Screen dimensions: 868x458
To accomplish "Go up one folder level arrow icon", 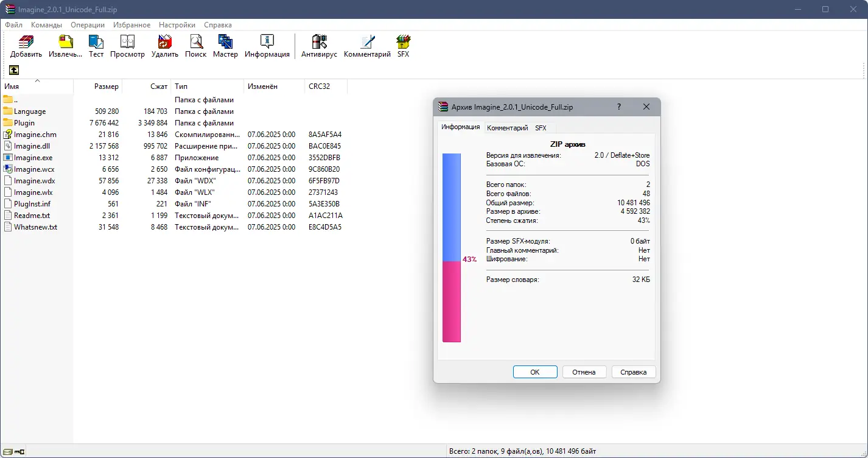I will pos(14,70).
